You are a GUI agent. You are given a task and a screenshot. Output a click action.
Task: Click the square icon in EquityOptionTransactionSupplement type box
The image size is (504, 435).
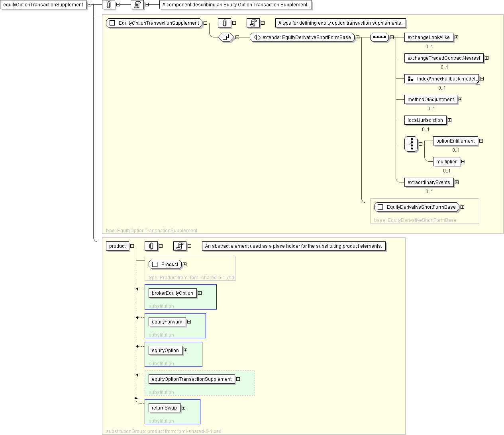point(112,23)
